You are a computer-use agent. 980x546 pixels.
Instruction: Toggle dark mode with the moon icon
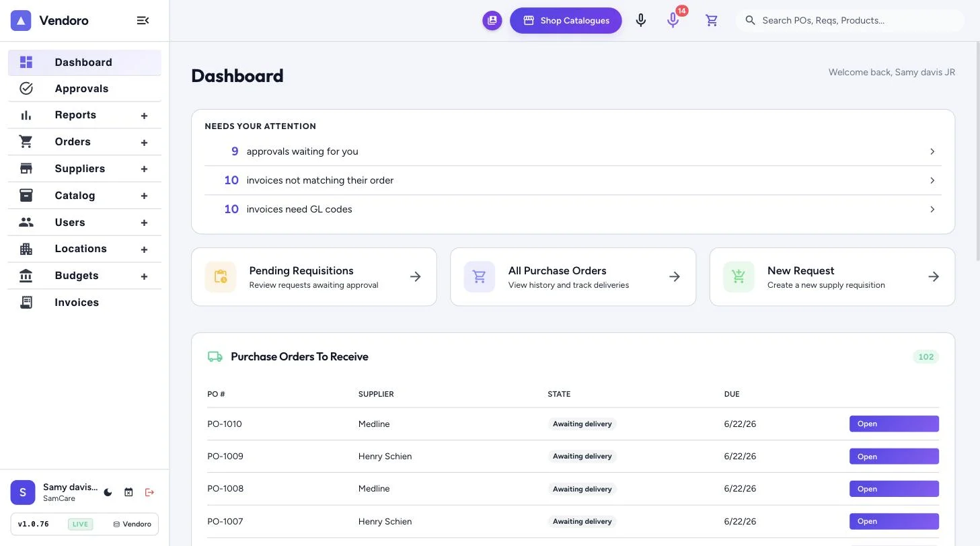pyautogui.click(x=108, y=492)
